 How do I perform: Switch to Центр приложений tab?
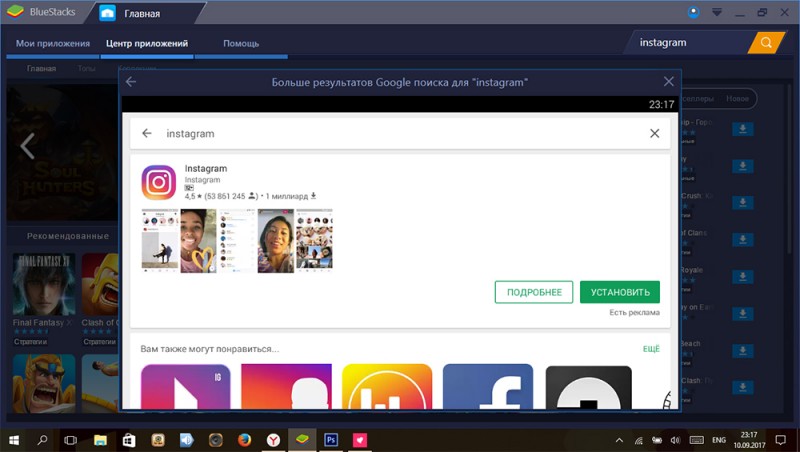pyautogui.click(x=147, y=44)
